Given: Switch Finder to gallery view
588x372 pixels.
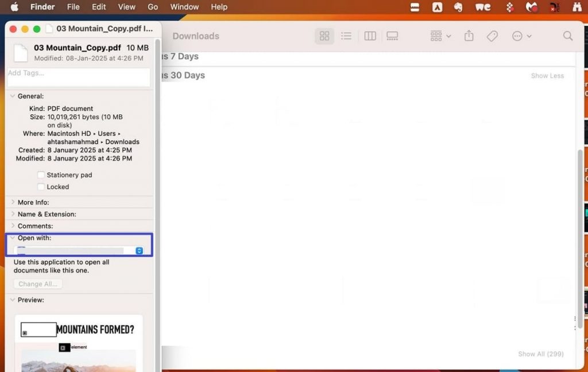Looking at the screenshot, I should [392, 36].
